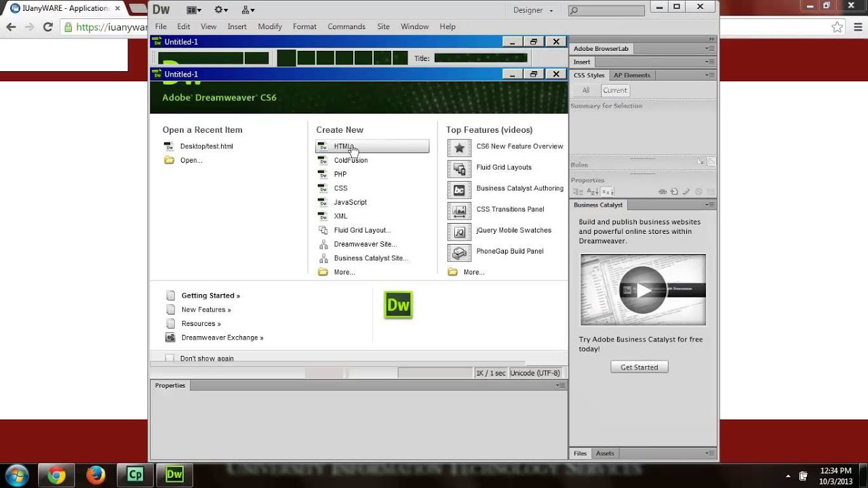
Task: Open the Files panel options menu
Action: pos(710,453)
